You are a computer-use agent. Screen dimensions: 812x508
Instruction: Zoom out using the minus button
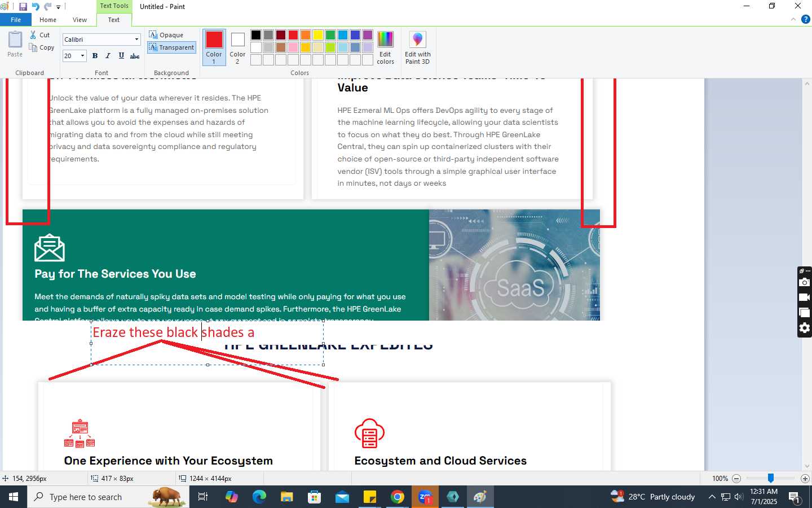[x=736, y=479]
